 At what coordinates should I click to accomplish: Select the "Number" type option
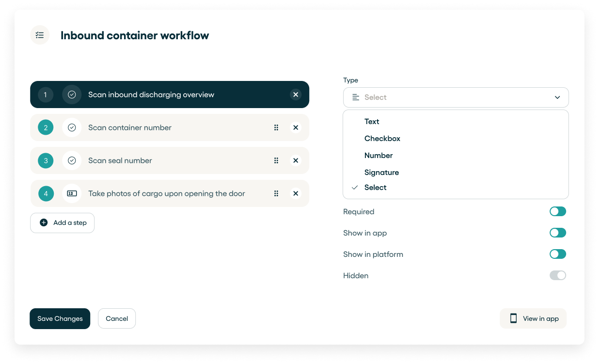pyautogui.click(x=378, y=156)
